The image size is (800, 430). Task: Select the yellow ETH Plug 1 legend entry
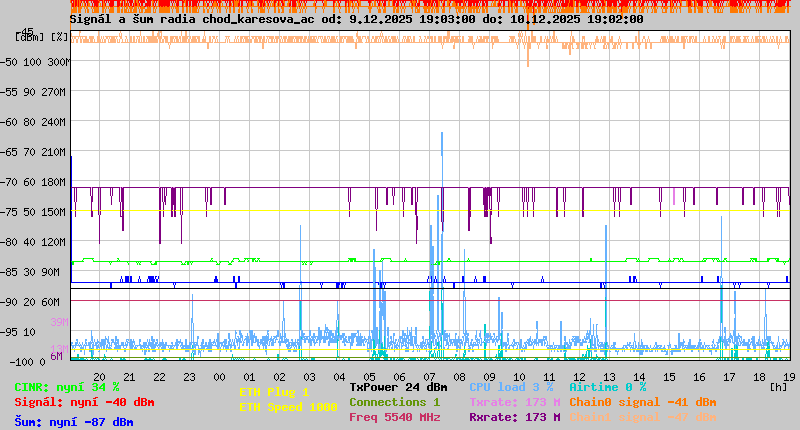[x=274, y=392]
